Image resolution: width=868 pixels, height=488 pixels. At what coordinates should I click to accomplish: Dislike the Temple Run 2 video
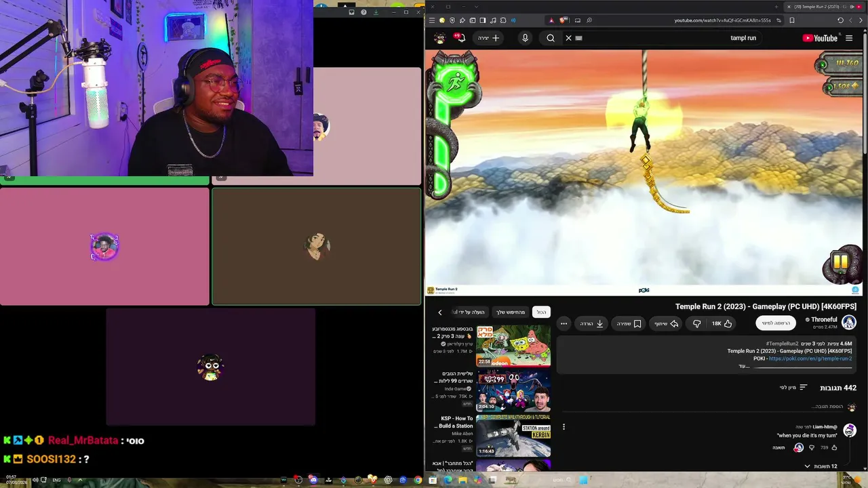click(x=697, y=323)
